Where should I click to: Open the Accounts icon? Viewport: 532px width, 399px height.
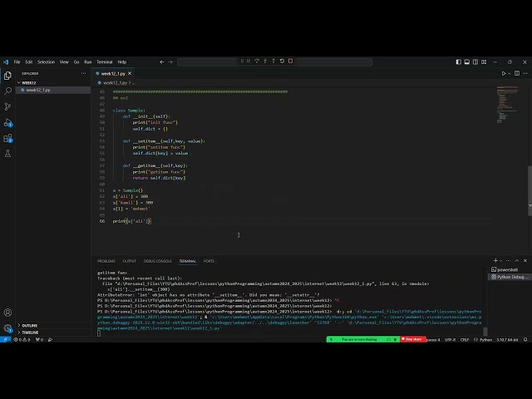7,313
